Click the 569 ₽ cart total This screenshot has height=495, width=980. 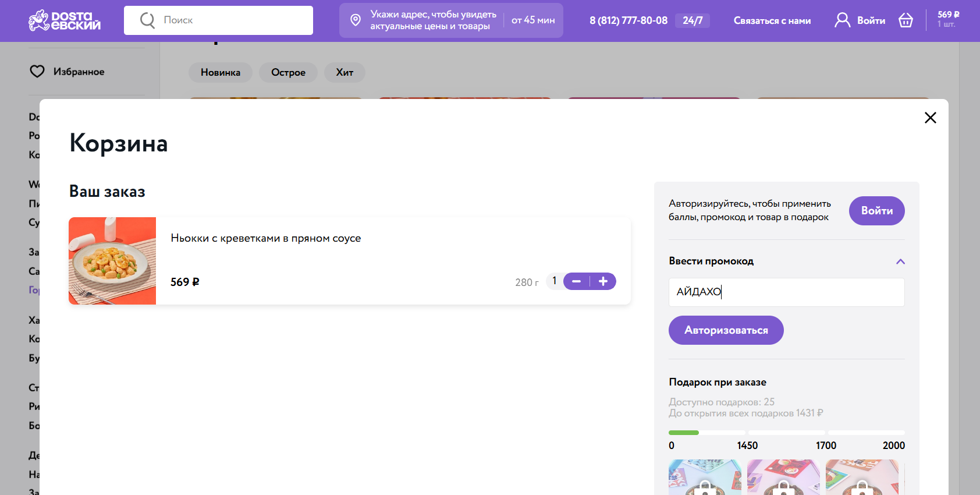point(948,15)
